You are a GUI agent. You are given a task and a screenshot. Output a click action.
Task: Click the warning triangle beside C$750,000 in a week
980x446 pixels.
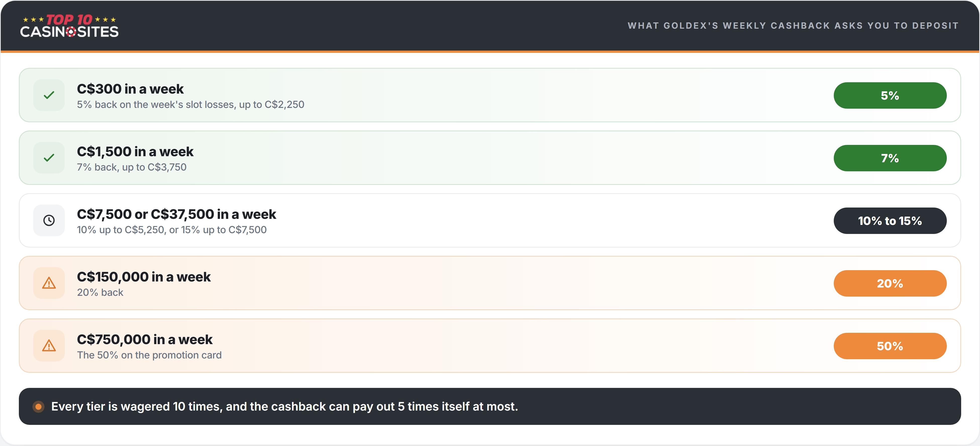tap(49, 346)
